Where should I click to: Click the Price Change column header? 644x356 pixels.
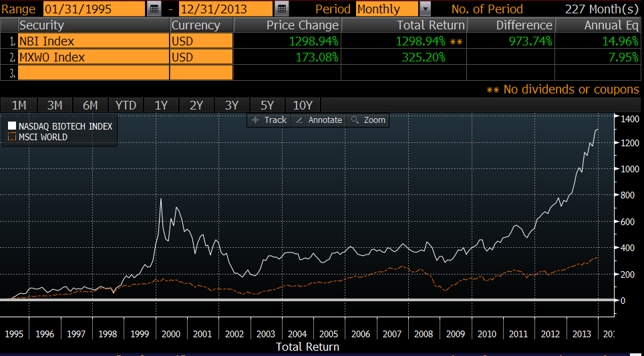[x=287, y=25]
